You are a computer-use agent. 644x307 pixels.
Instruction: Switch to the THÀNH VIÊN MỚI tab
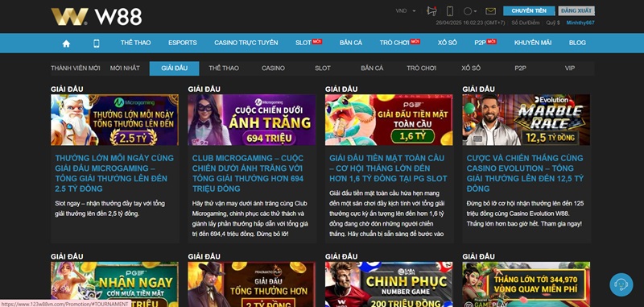(x=76, y=68)
